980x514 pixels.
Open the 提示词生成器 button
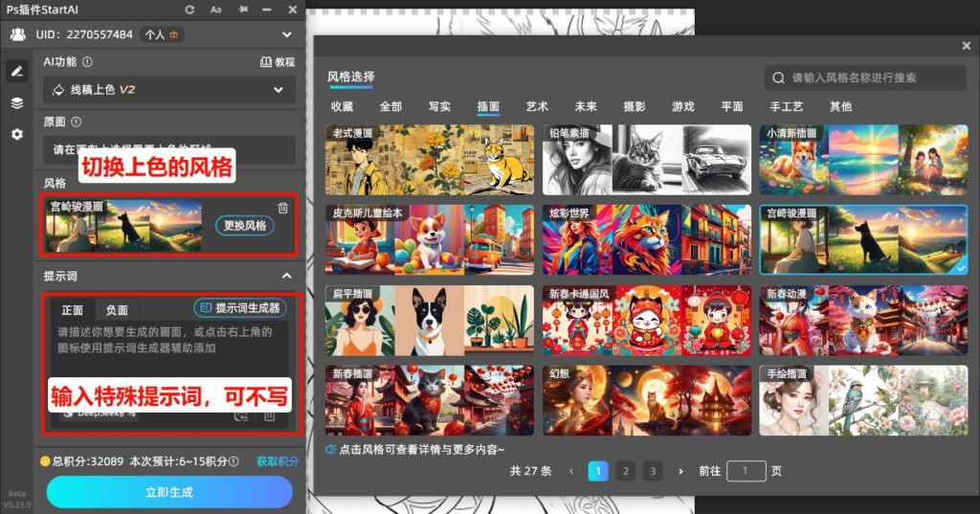pos(240,307)
